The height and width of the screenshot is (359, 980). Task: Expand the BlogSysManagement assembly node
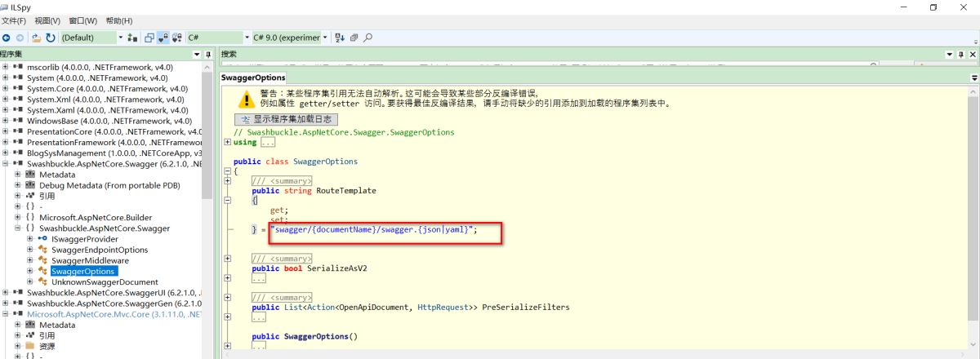pos(6,153)
